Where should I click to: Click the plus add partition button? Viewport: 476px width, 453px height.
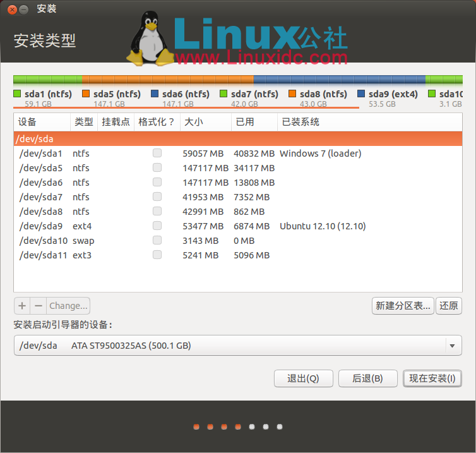coord(22,306)
